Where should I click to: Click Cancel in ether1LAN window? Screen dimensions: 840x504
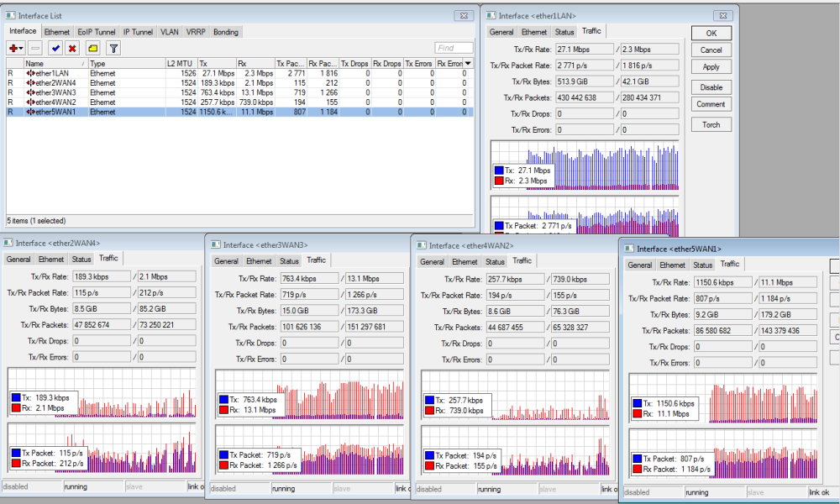point(711,50)
